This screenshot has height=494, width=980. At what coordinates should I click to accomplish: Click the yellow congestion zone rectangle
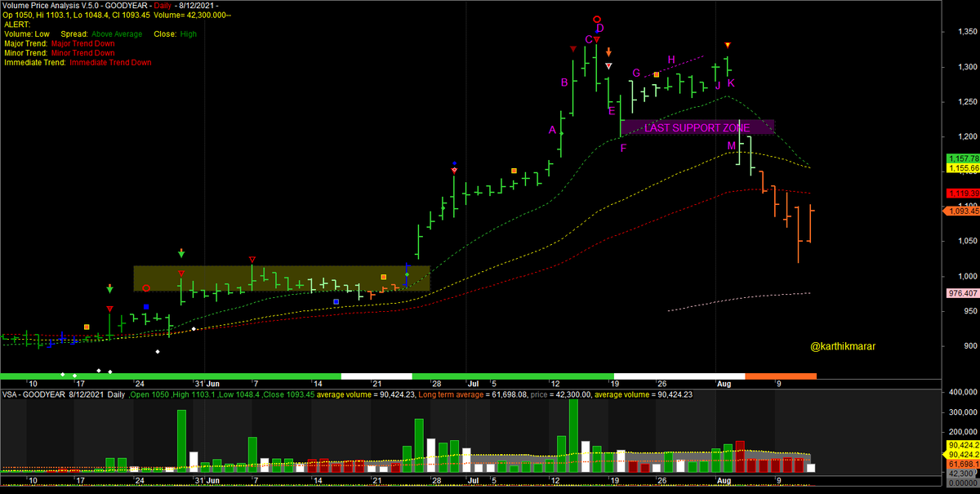pos(282,278)
